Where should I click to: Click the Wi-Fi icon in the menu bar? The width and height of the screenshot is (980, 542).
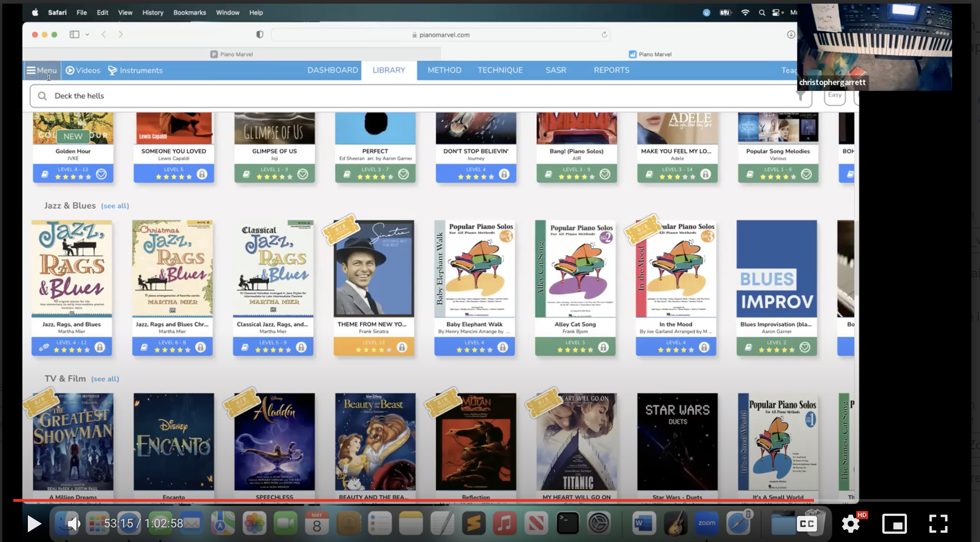point(745,12)
